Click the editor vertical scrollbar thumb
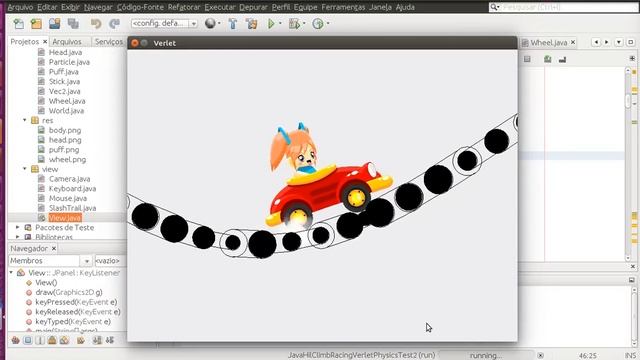 point(628,100)
